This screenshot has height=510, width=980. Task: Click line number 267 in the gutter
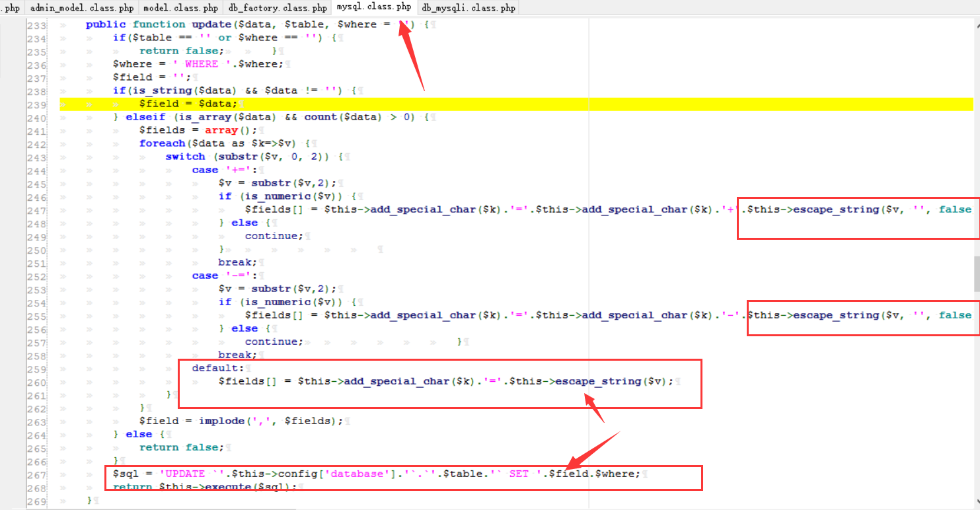[36, 474]
